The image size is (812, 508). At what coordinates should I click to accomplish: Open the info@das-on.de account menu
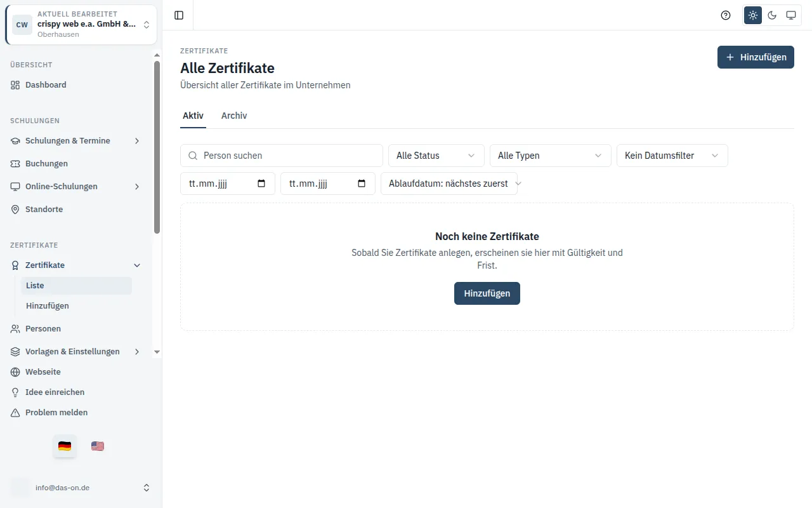[x=81, y=488]
